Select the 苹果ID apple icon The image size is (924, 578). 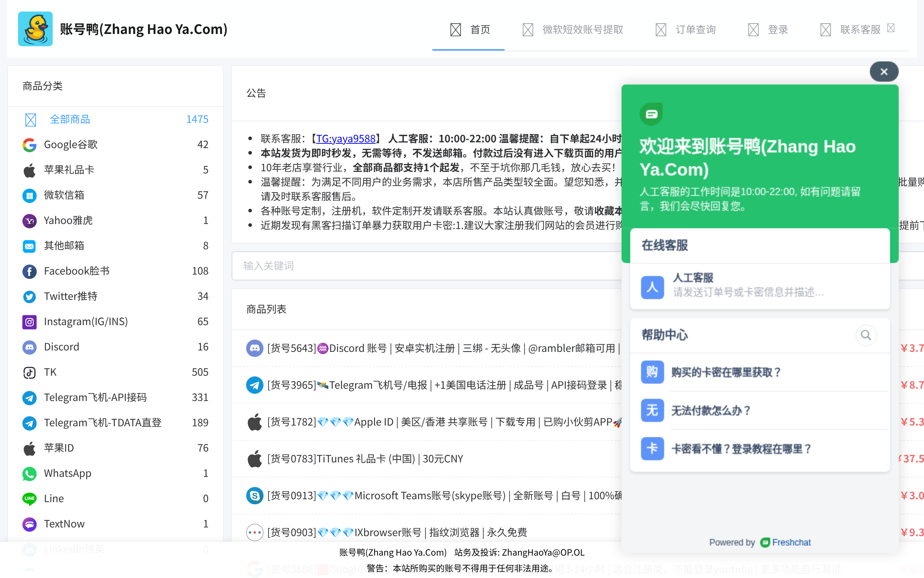pos(29,448)
